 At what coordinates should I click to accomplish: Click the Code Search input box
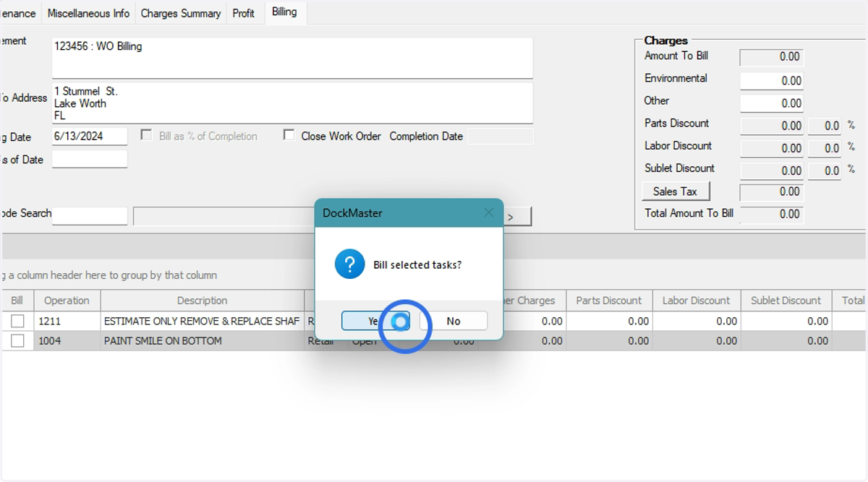tap(90, 215)
